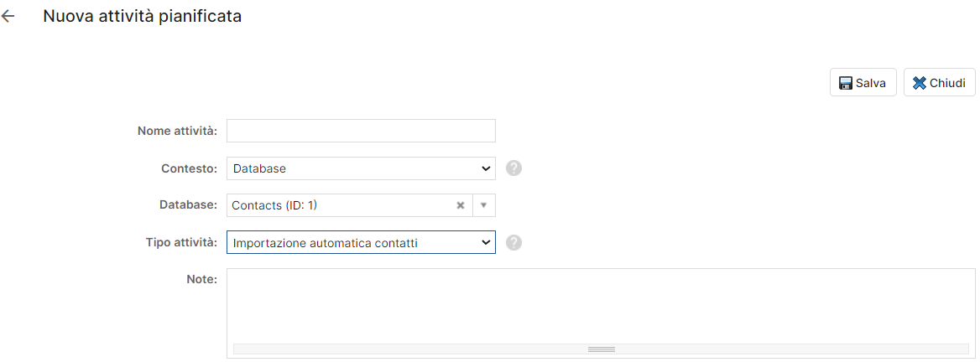Click the floppy disk icon on Salva

pyautogui.click(x=846, y=83)
